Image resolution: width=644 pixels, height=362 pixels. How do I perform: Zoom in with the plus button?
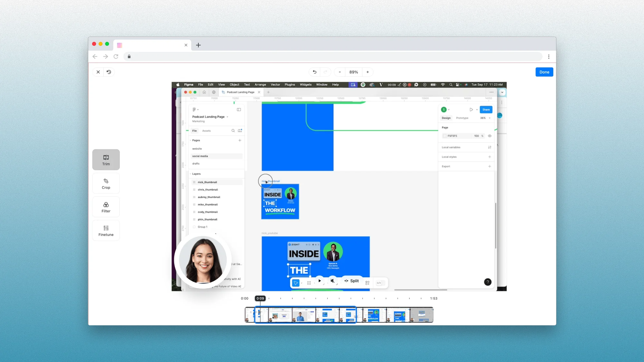(367, 72)
